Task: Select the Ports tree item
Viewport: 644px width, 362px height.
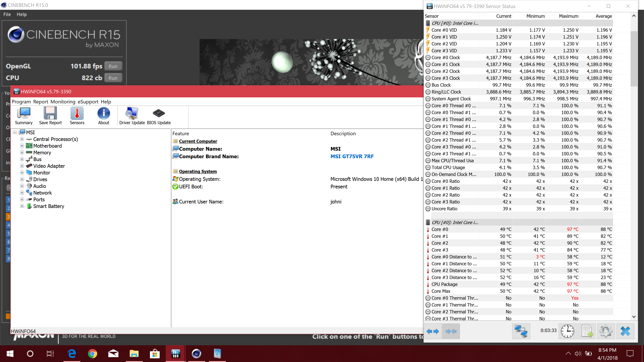Action: pos(39,199)
